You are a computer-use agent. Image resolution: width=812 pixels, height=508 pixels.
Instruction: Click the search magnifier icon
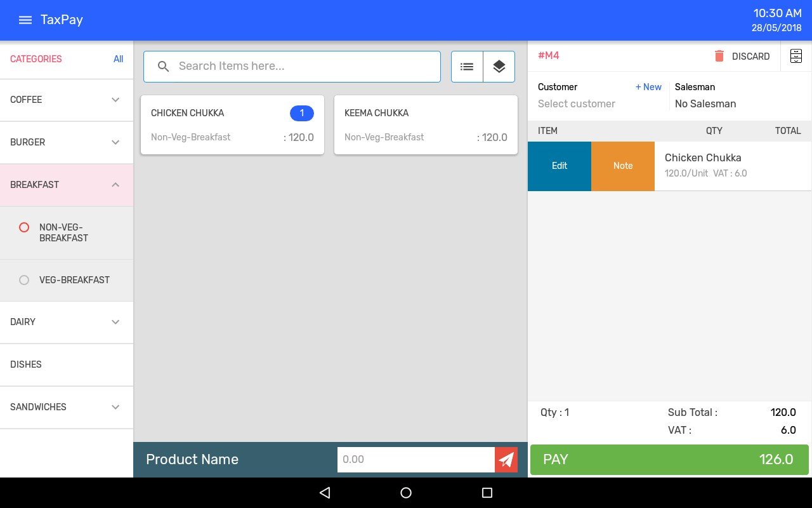click(163, 66)
